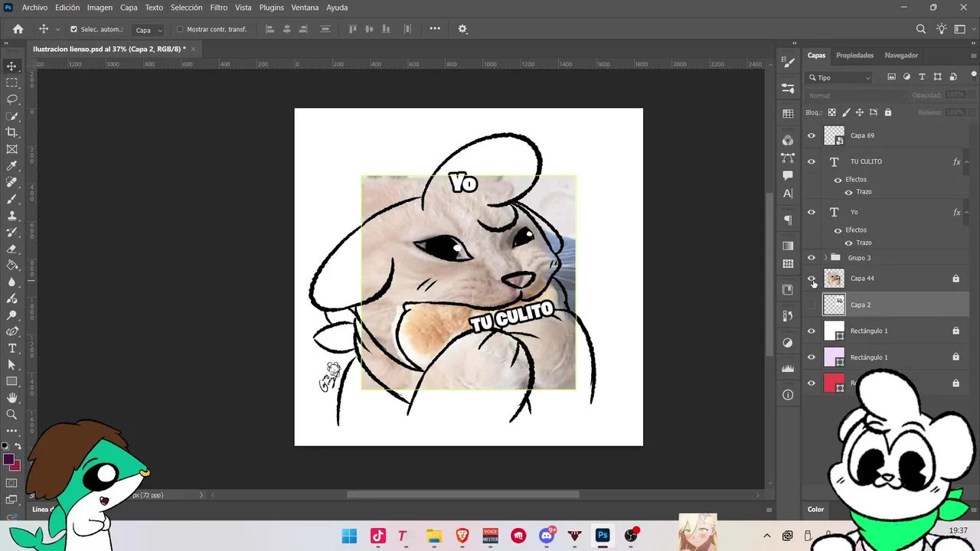Click lock all icon in Bloq. row
This screenshot has height=551, width=980.
(x=888, y=112)
